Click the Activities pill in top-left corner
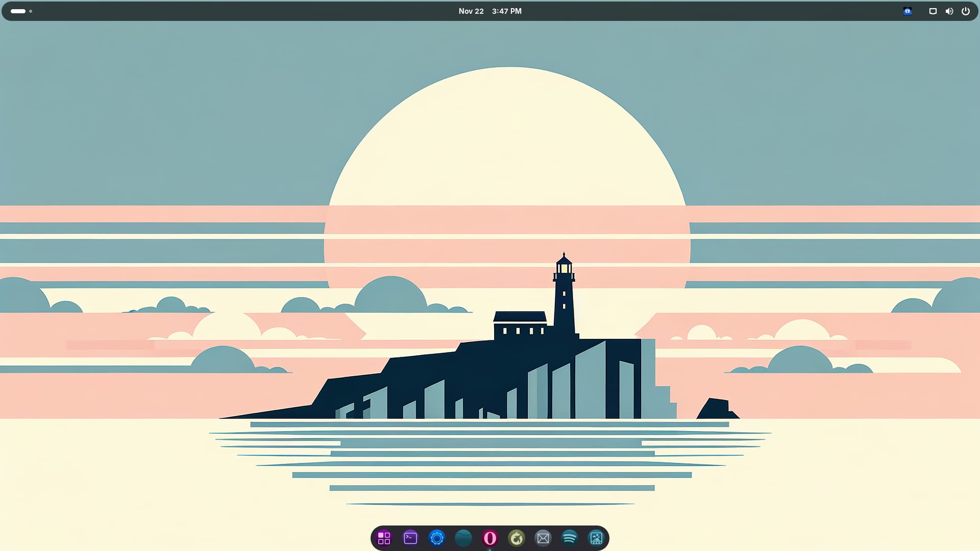This screenshot has width=980, height=551. (18, 11)
